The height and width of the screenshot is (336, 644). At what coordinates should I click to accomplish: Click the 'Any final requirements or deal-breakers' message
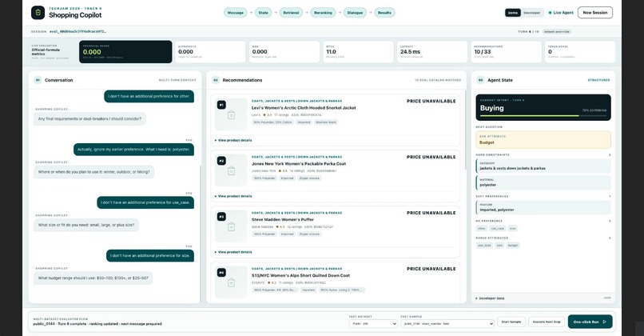point(89,119)
